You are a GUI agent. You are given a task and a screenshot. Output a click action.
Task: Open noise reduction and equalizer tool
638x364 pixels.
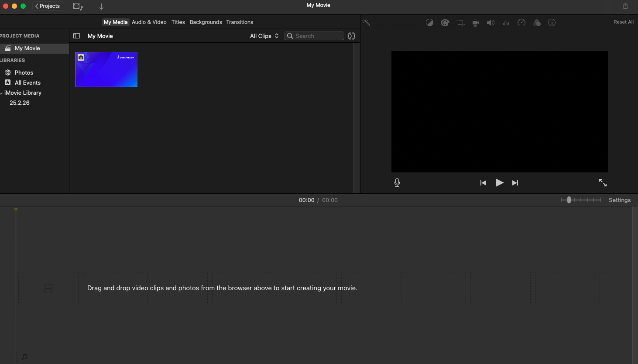pyautogui.click(x=506, y=23)
